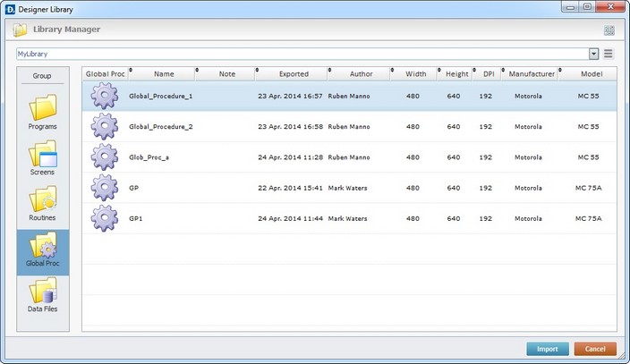630x364 pixels.
Task: Sort by the Exported column header
Action: (294, 74)
